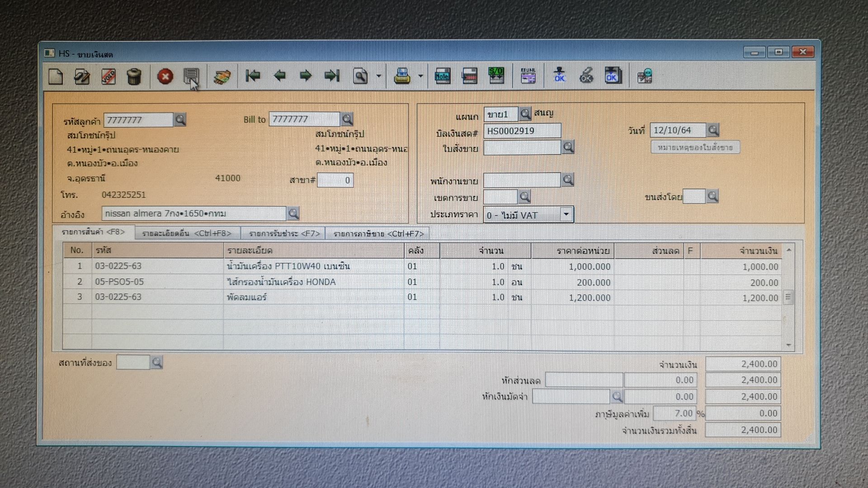Click item code cell 05-PSO5-05
Screen dimensions: 868x488
pos(157,282)
